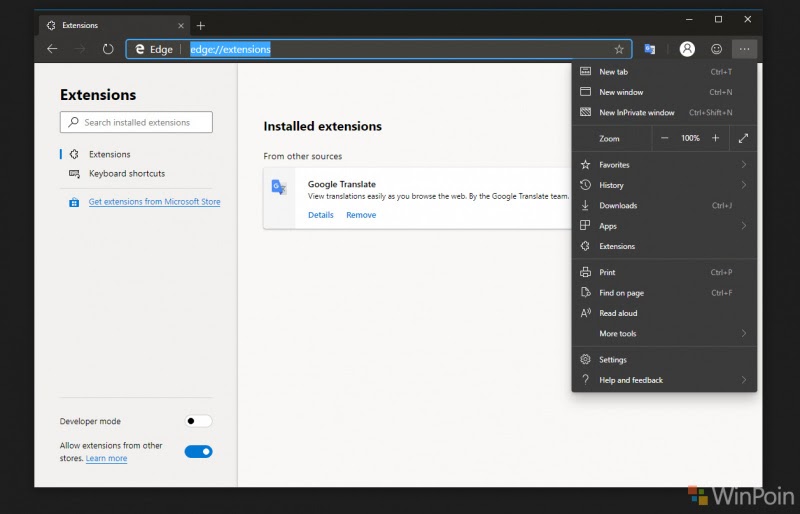Image resolution: width=800 pixels, height=514 pixels.
Task: Send feedback using smiley icon
Action: tap(716, 49)
